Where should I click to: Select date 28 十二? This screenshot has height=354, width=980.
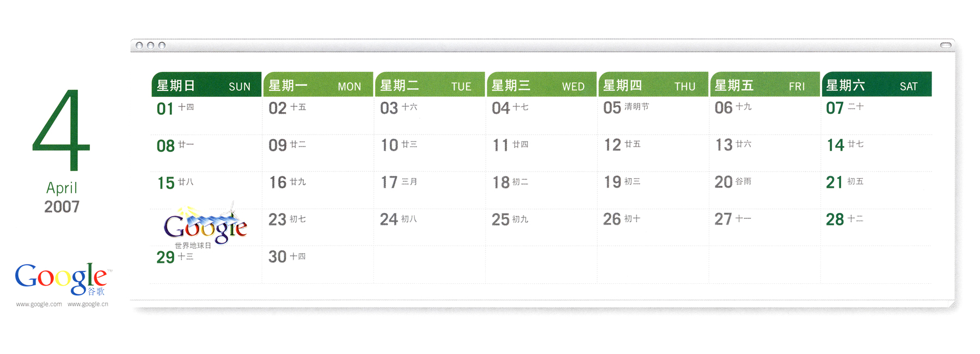click(x=845, y=218)
